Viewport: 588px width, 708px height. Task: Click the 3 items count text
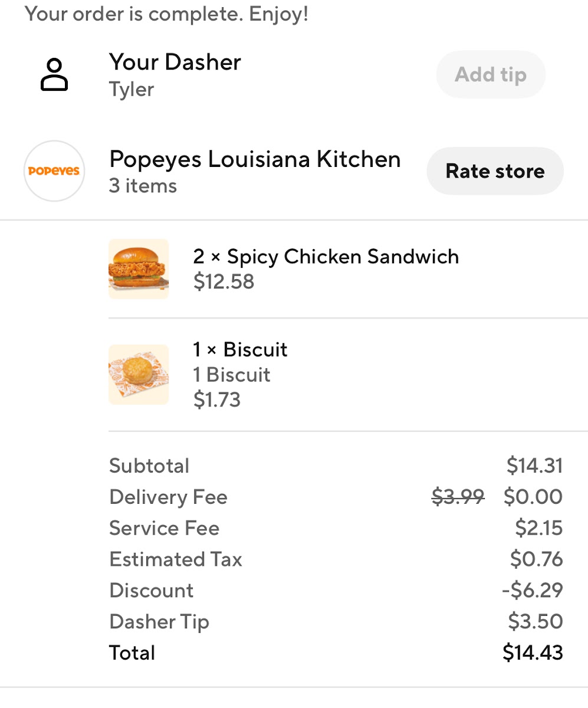[x=143, y=186]
